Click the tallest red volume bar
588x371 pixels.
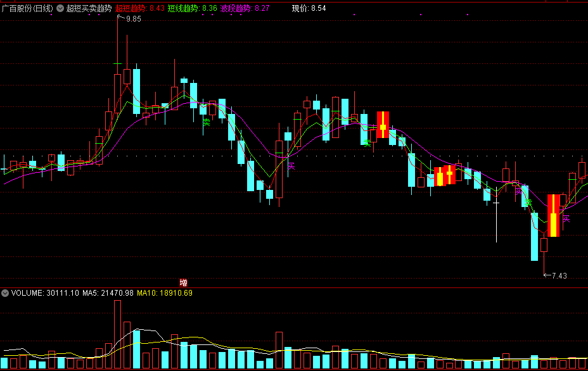[x=117, y=334]
